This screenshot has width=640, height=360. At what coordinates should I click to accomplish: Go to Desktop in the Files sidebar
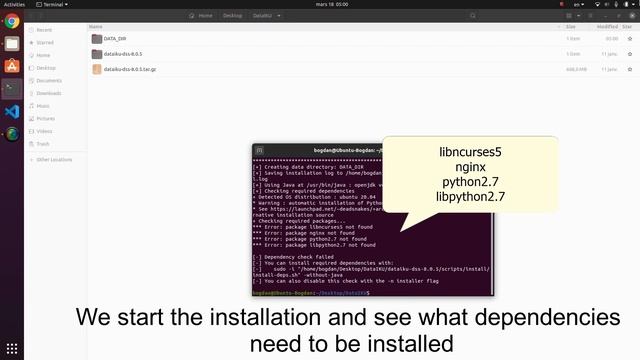tap(46, 68)
